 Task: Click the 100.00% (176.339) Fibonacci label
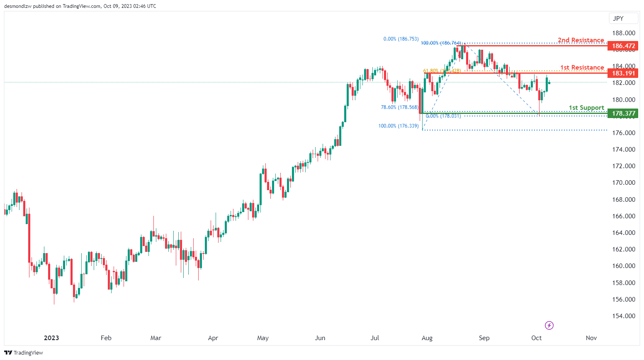pyautogui.click(x=398, y=126)
